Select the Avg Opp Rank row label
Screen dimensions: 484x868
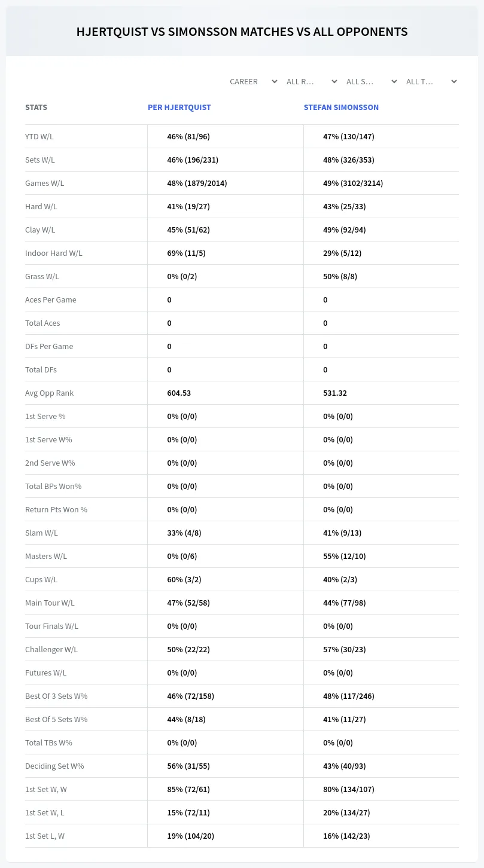[50, 393]
